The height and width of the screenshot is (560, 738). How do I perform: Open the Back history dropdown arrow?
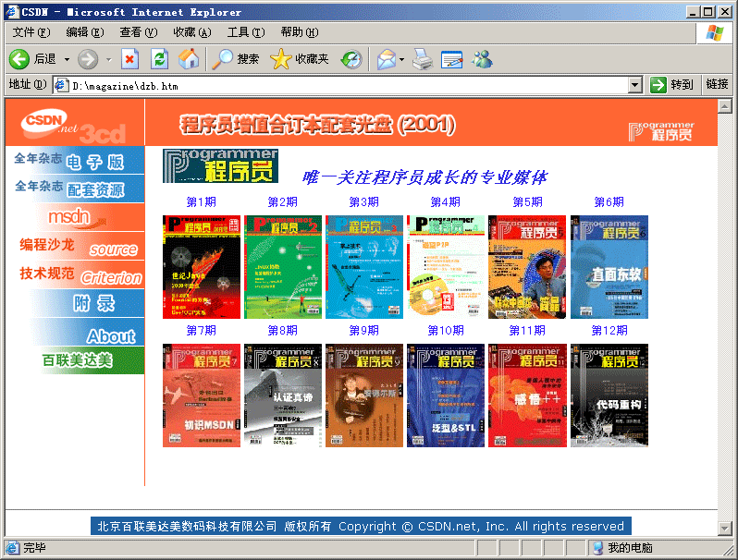point(67,60)
